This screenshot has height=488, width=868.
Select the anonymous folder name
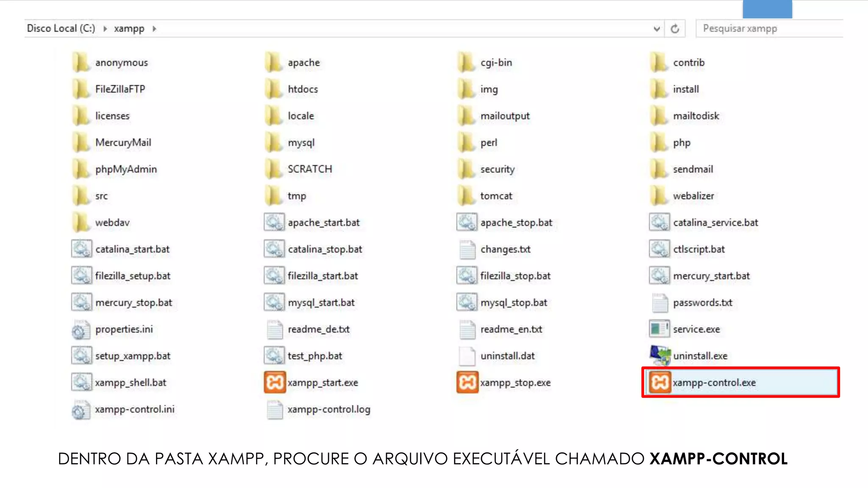tap(122, 63)
